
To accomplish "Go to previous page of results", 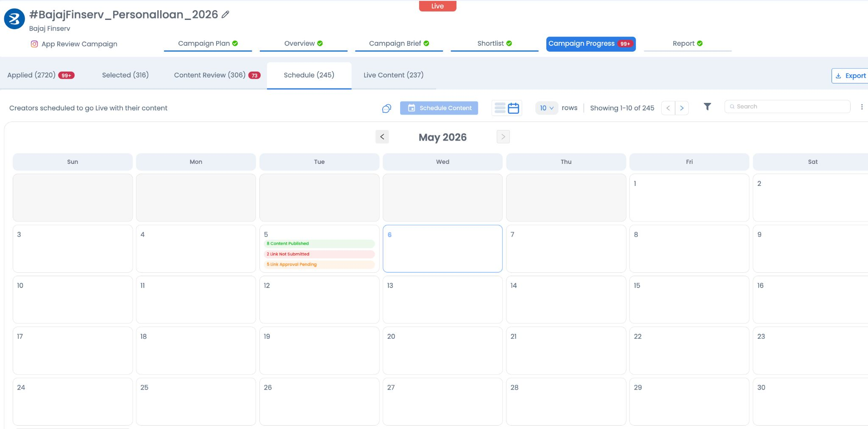I will [x=668, y=108].
